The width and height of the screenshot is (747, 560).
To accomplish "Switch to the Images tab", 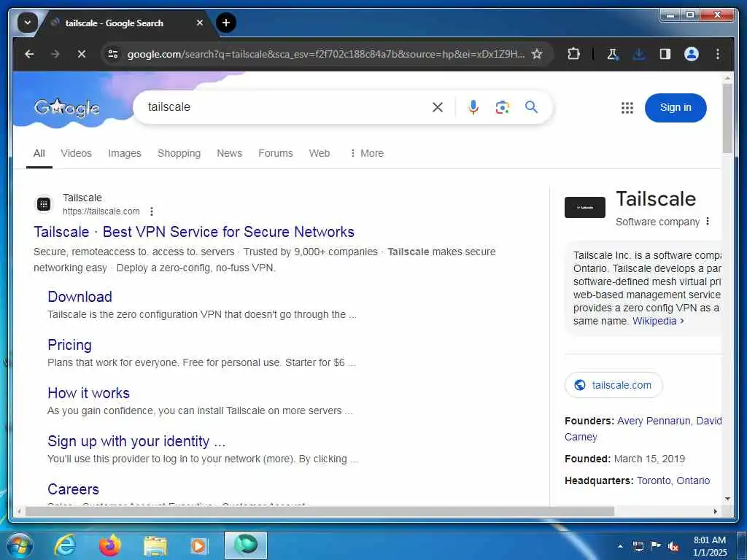I will [124, 153].
